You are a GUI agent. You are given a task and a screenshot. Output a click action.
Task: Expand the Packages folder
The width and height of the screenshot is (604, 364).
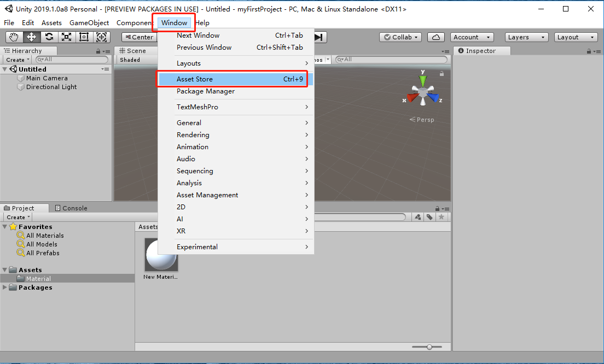point(4,287)
